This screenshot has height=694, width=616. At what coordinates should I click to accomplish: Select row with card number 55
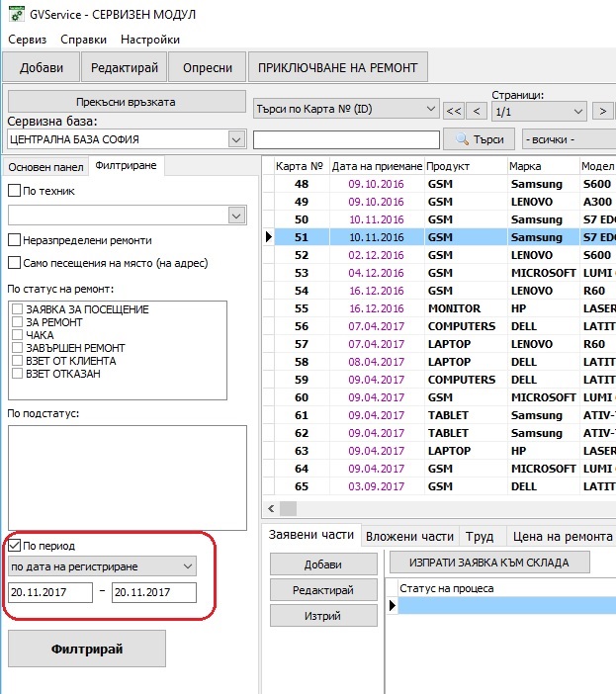coord(439,308)
